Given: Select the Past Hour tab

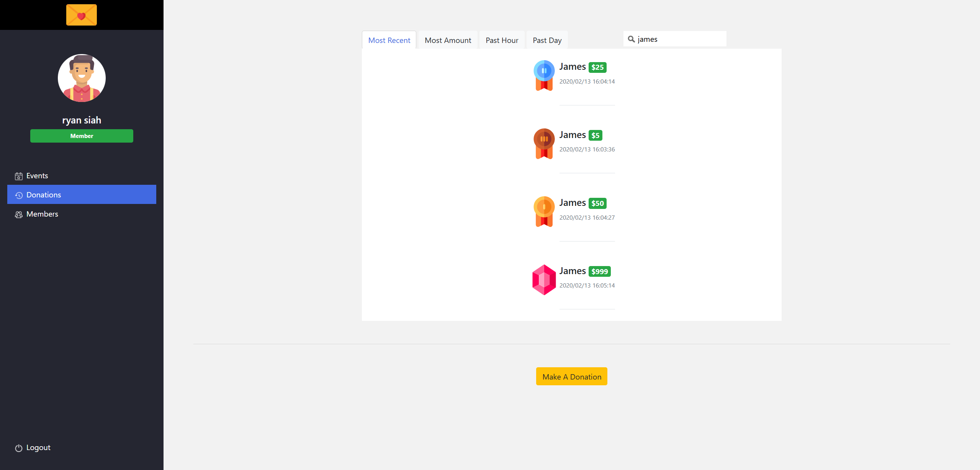Looking at the screenshot, I should (502, 40).
